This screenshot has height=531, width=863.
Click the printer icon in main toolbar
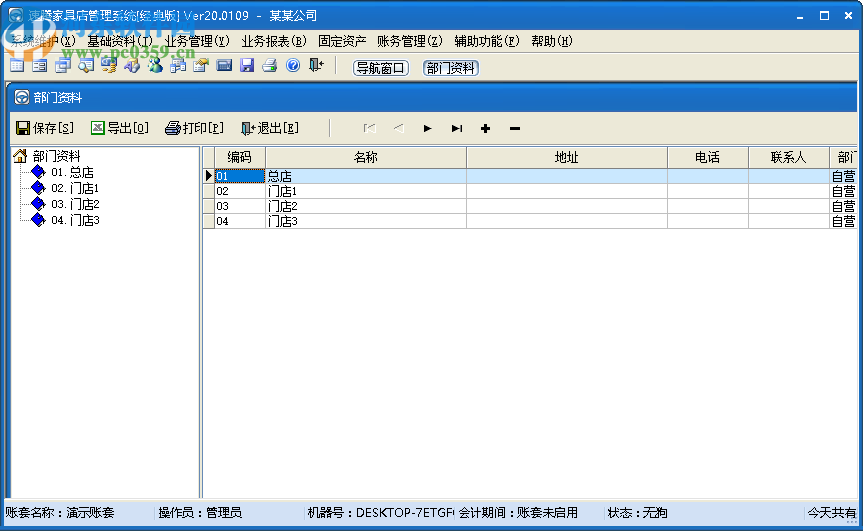pos(270,66)
